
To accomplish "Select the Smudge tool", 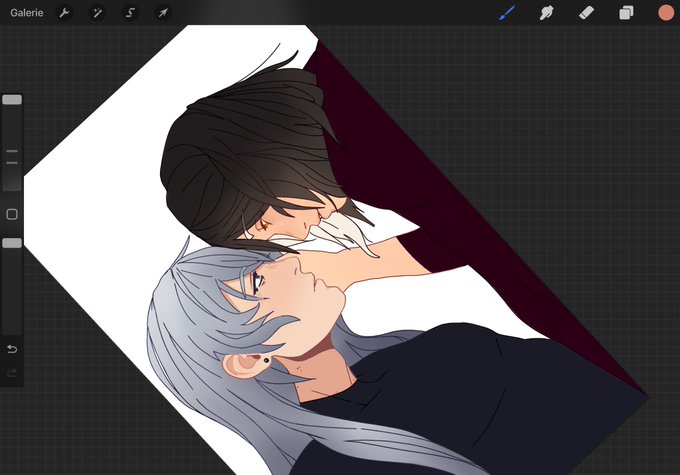I will click(546, 13).
